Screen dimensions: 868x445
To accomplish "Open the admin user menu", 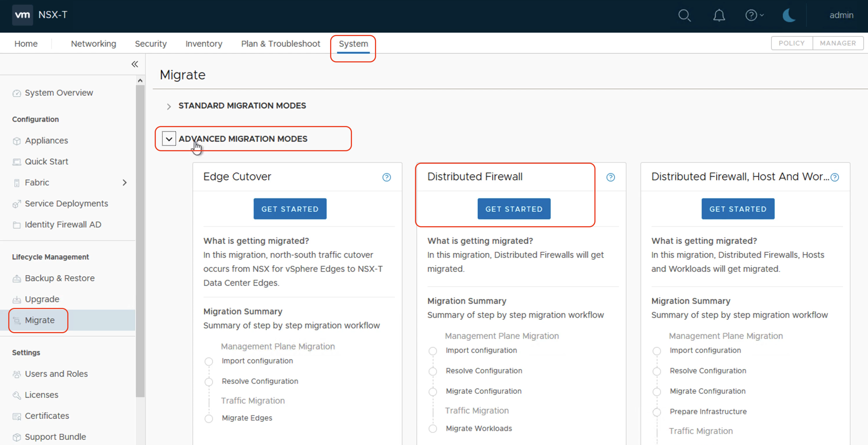I will (x=841, y=15).
